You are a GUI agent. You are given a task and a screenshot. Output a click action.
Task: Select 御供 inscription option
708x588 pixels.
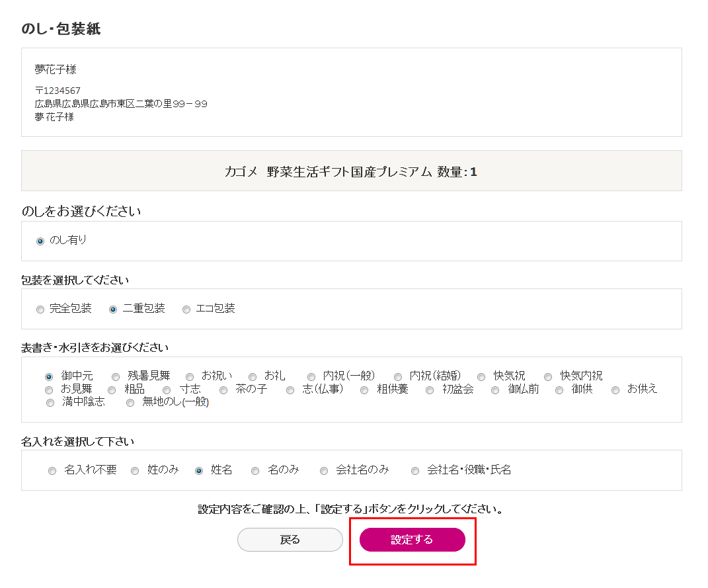(559, 390)
